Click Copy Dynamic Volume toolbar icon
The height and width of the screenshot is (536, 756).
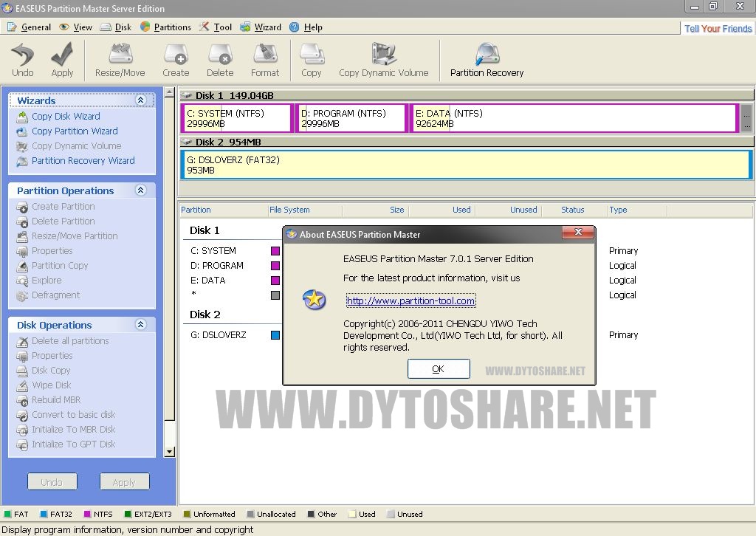(384, 60)
